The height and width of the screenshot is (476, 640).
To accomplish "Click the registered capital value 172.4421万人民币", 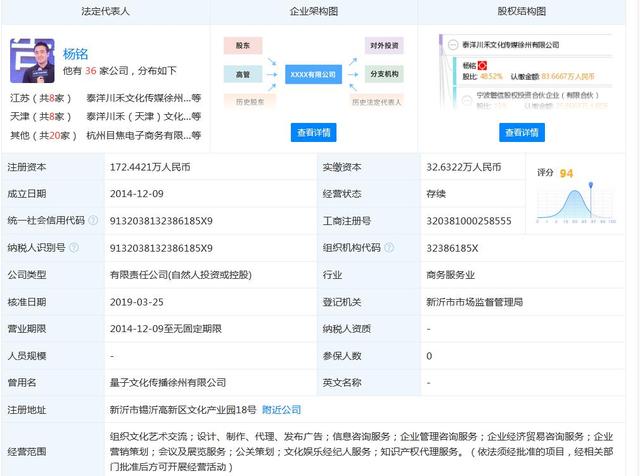I will [150, 167].
